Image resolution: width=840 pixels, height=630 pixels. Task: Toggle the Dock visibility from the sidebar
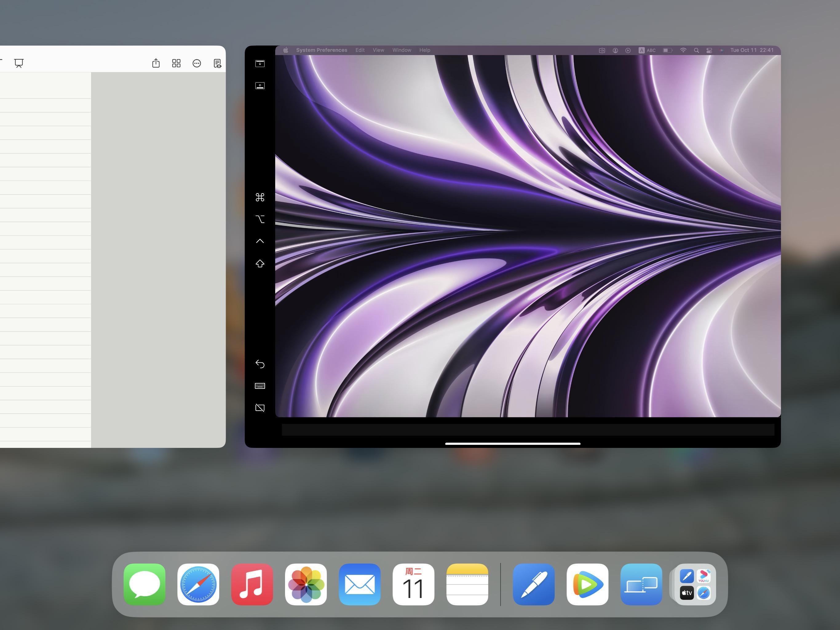(x=260, y=86)
